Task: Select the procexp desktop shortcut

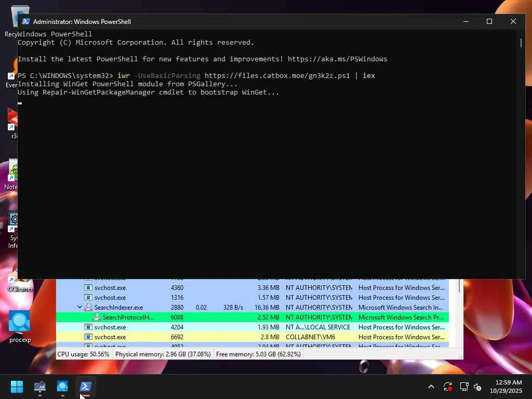Action: click(x=20, y=326)
